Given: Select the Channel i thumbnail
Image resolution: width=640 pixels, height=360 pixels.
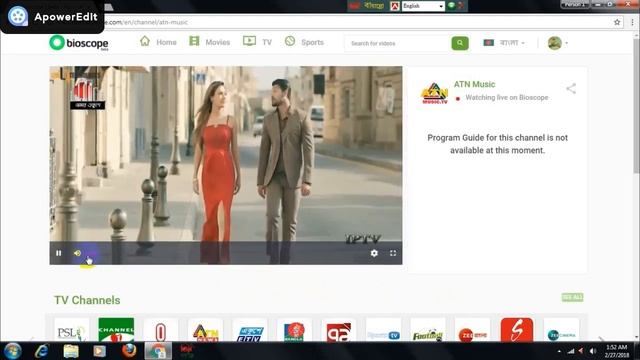Looking at the screenshot, I should [x=116, y=330].
